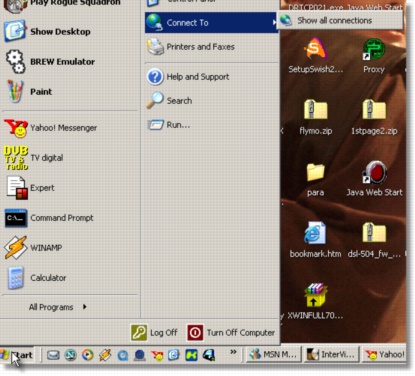Open the para folder on desktop

pyautogui.click(x=315, y=180)
